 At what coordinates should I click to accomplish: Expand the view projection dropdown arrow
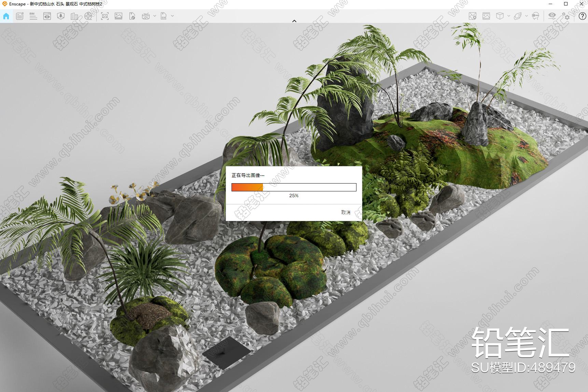coord(509,16)
